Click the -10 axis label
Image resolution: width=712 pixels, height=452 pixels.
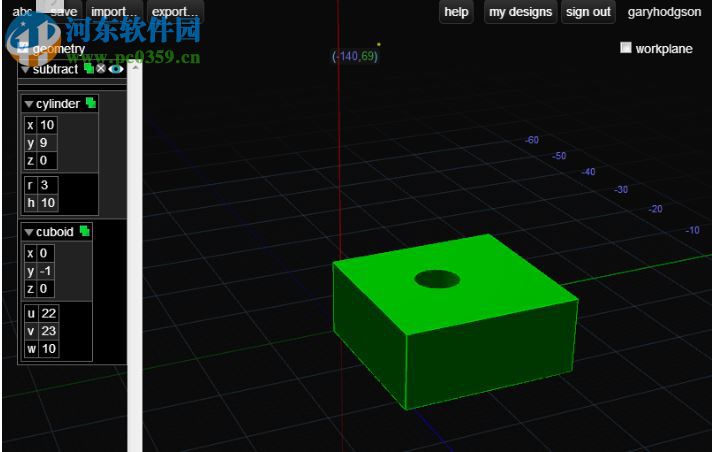tap(692, 230)
